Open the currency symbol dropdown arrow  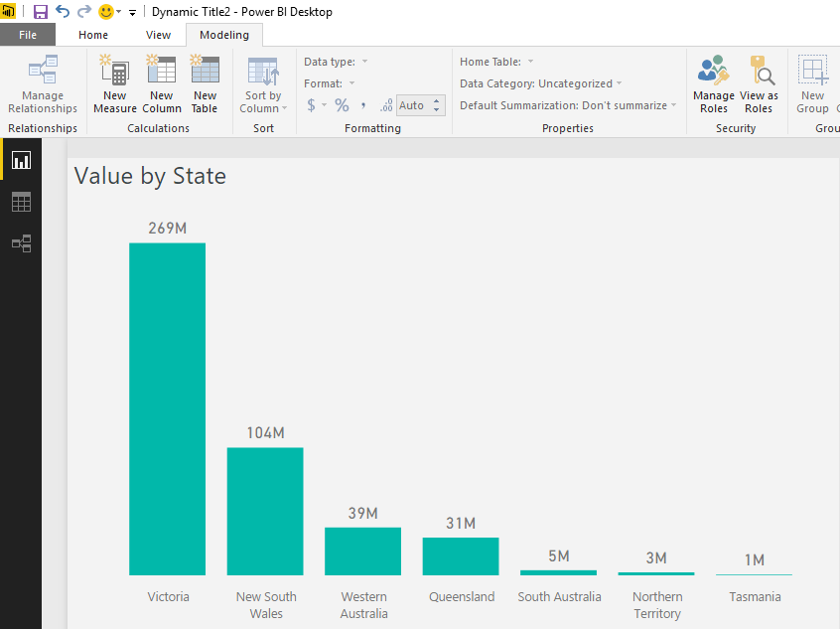pos(324,105)
